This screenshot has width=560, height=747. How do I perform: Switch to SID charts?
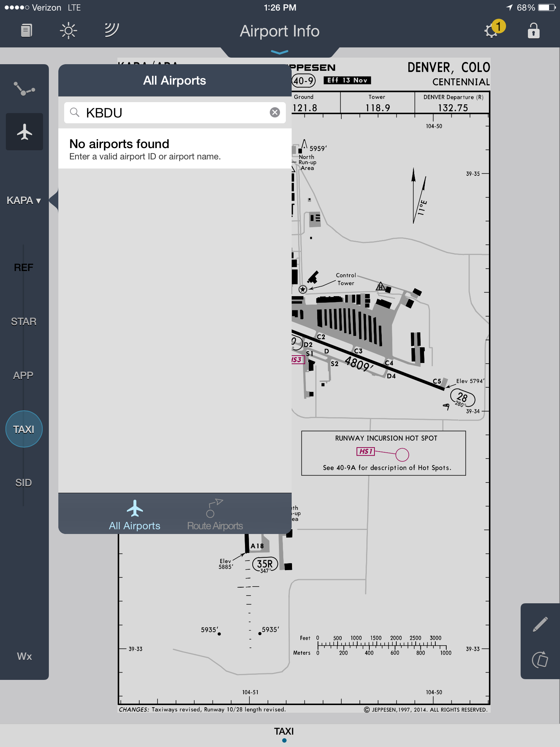click(x=24, y=483)
